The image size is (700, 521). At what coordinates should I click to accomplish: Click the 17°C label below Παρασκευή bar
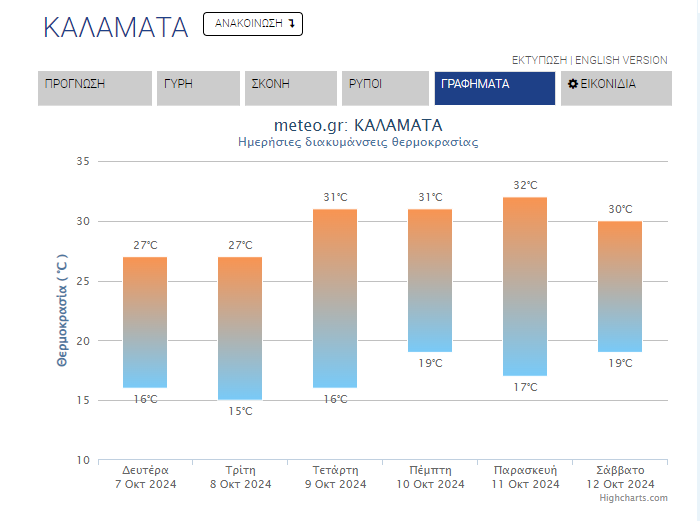click(x=525, y=387)
